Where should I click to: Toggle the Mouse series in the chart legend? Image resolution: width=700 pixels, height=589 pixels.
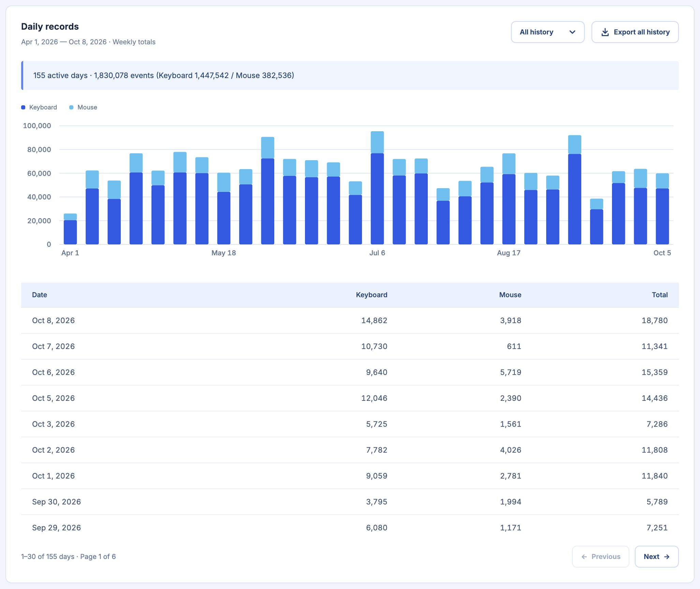click(x=83, y=107)
